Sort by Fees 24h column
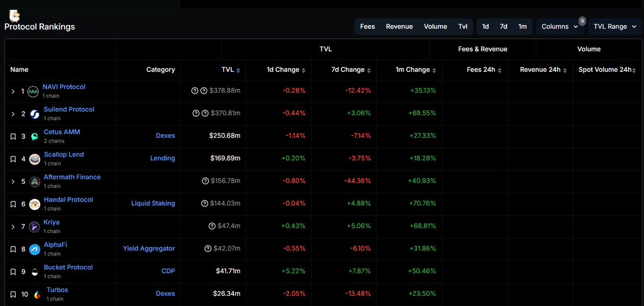 [x=500, y=70]
